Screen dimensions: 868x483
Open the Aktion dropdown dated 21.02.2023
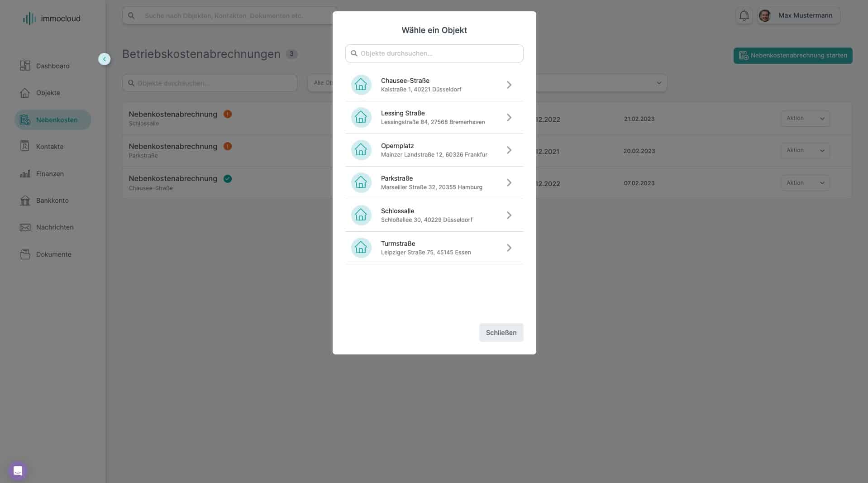pyautogui.click(x=805, y=119)
